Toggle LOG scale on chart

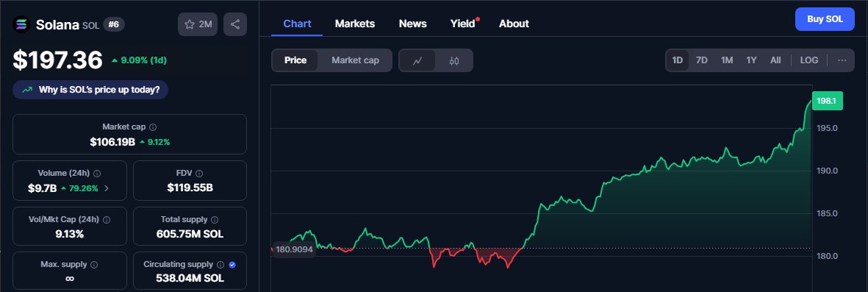click(x=808, y=60)
